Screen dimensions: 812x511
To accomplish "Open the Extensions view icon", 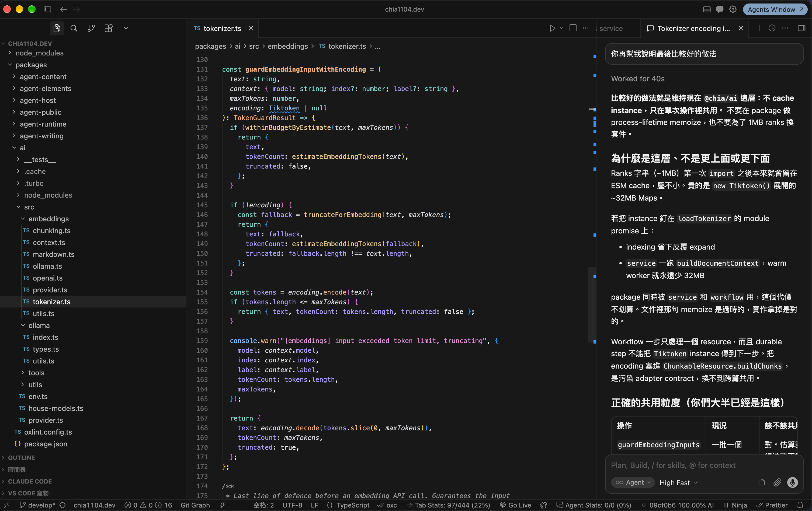I will click(x=109, y=28).
